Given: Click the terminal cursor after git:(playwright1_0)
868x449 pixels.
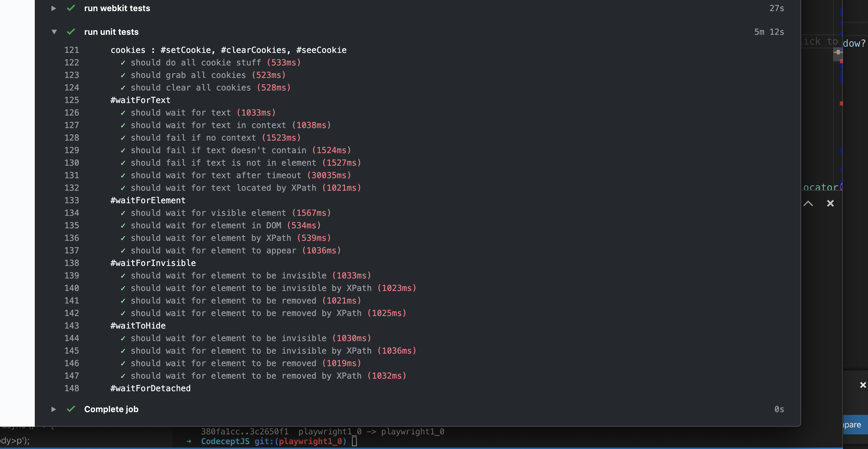Looking at the screenshot, I should click(x=354, y=441).
